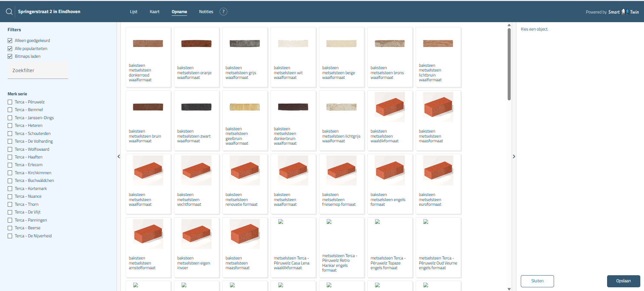Uncheck the Alleen goedgekeurd filter
The image size is (644, 291).
(x=10, y=41)
